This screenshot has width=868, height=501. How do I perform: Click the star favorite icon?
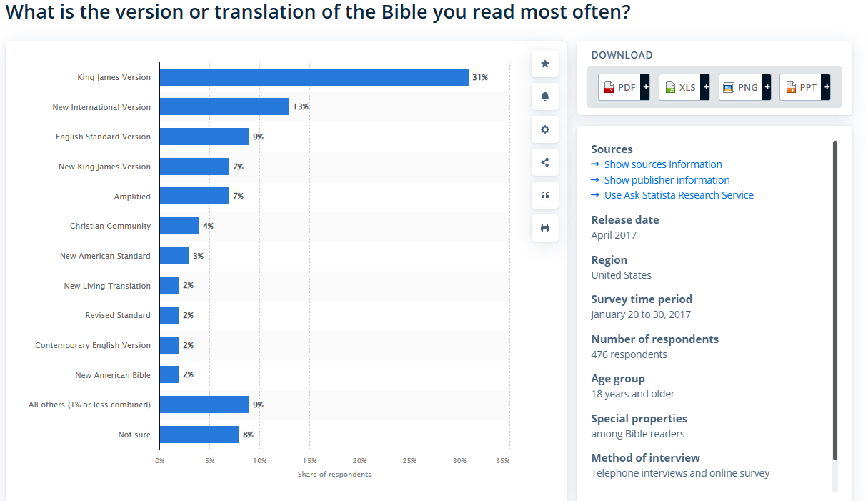(x=545, y=64)
